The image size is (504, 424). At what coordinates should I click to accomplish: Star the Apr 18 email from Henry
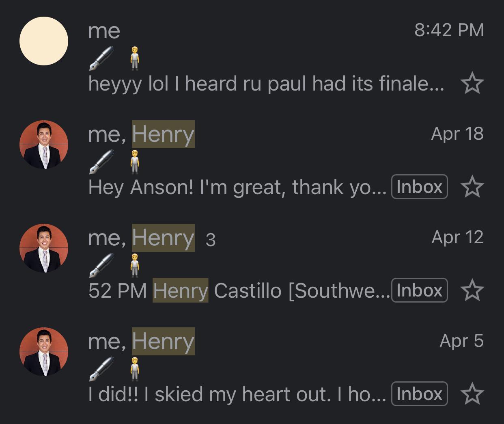(x=472, y=187)
